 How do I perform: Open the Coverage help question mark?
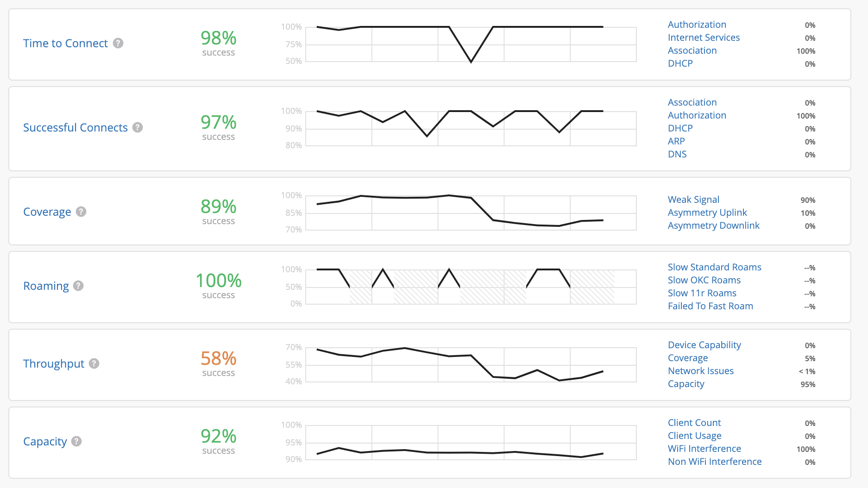pos(81,212)
